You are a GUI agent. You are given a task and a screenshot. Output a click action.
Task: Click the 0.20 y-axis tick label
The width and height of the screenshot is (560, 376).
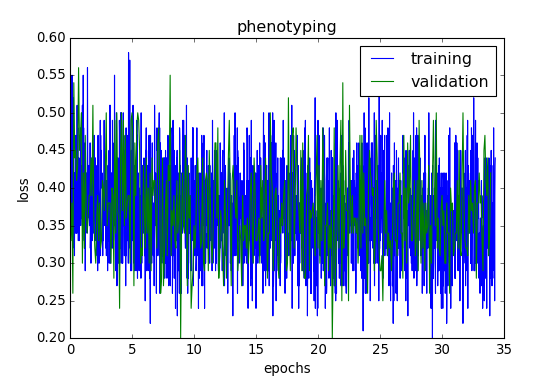point(51,338)
